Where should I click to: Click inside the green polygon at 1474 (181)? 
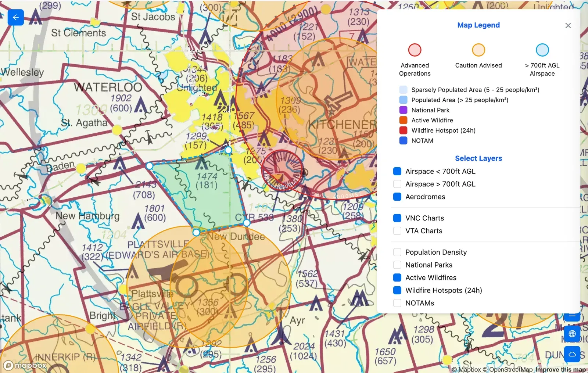(207, 180)
